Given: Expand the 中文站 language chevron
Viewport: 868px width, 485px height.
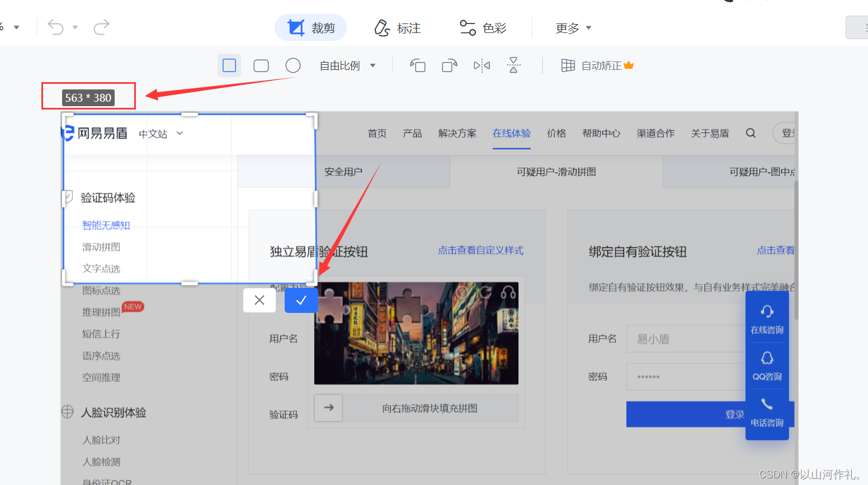Looking at the screenshot, I should click(180, 133).
